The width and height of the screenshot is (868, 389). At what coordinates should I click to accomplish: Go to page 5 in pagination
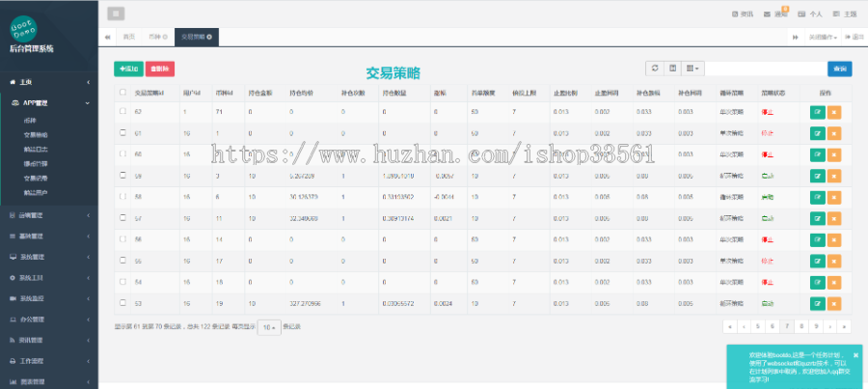[x=758, y=327]
